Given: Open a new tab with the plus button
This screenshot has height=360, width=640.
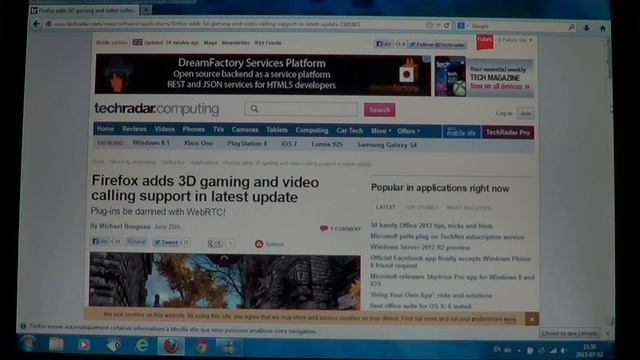Looking at the screenshot, I should [x=146, y=10].
